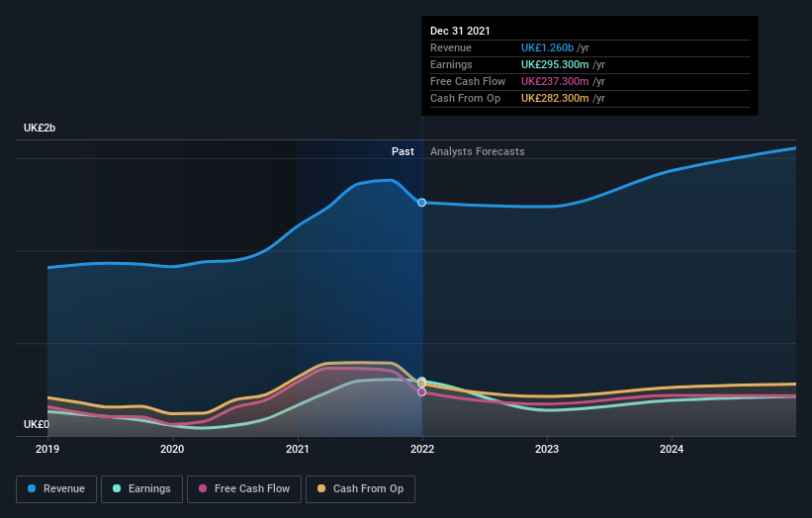Click the Analysts Forecasts label
The image size is (812, 518).
pyautogui.click(x=478, y=151)
